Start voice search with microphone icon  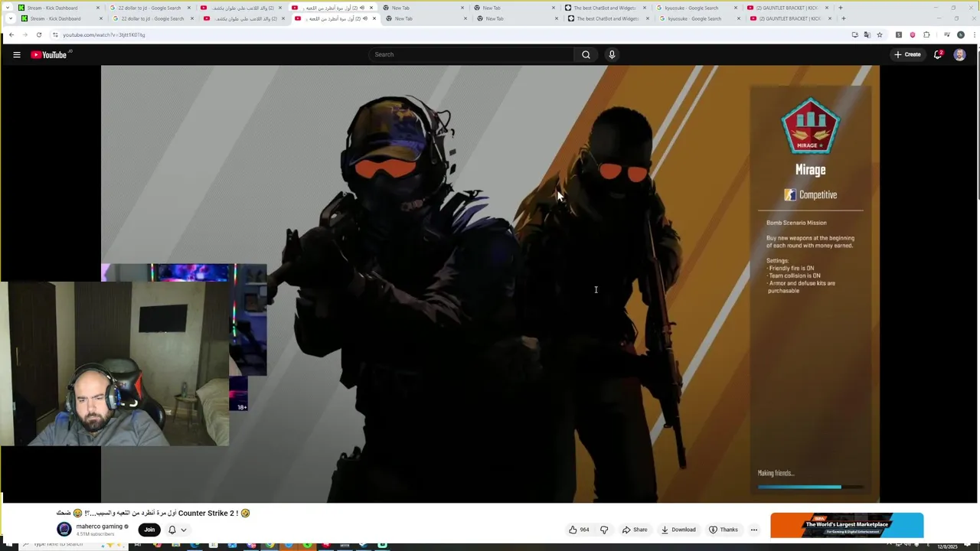612,54
